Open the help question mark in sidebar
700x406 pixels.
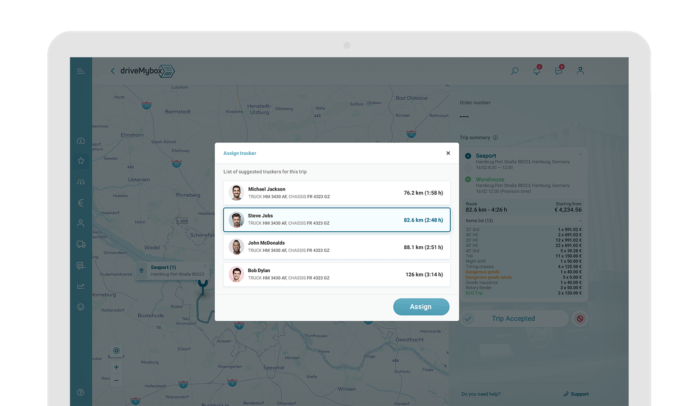[81, 392]
